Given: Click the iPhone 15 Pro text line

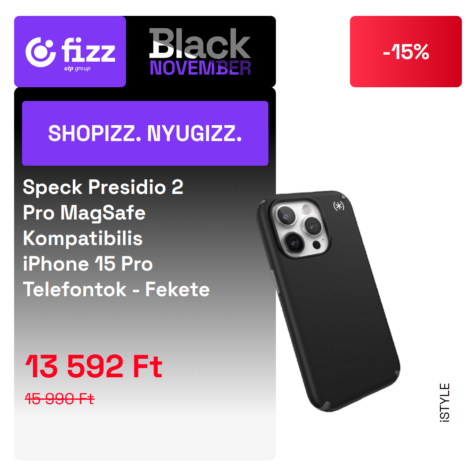Looking at the screenshot, I should tap(88, 264).
